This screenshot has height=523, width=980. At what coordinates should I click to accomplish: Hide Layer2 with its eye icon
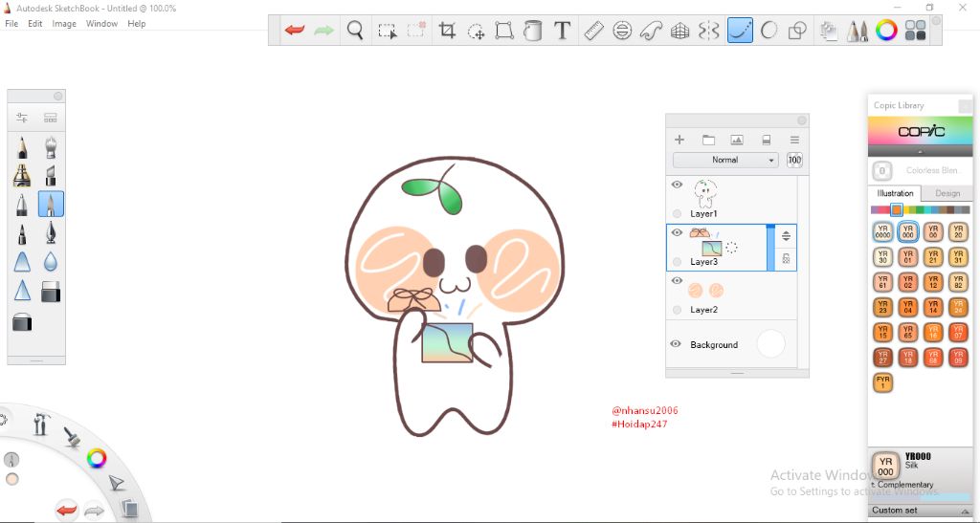677,281
